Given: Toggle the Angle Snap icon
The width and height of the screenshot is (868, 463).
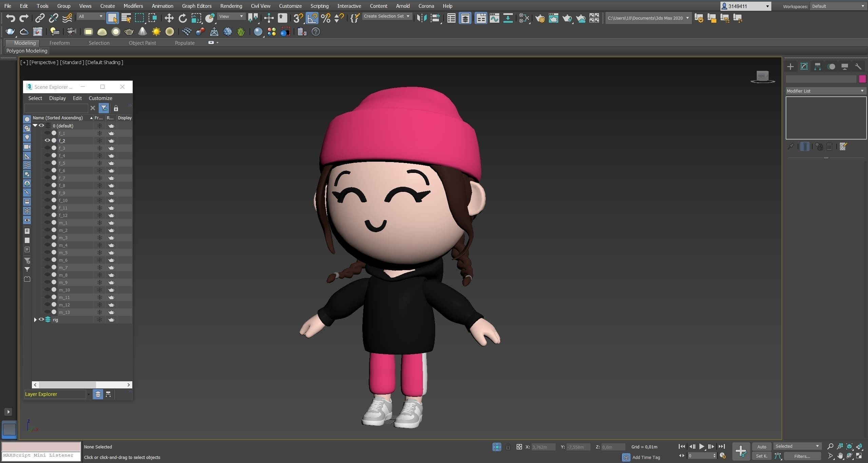Looking at the screenshot, I should pyautogui.click(x=312, y=18).
